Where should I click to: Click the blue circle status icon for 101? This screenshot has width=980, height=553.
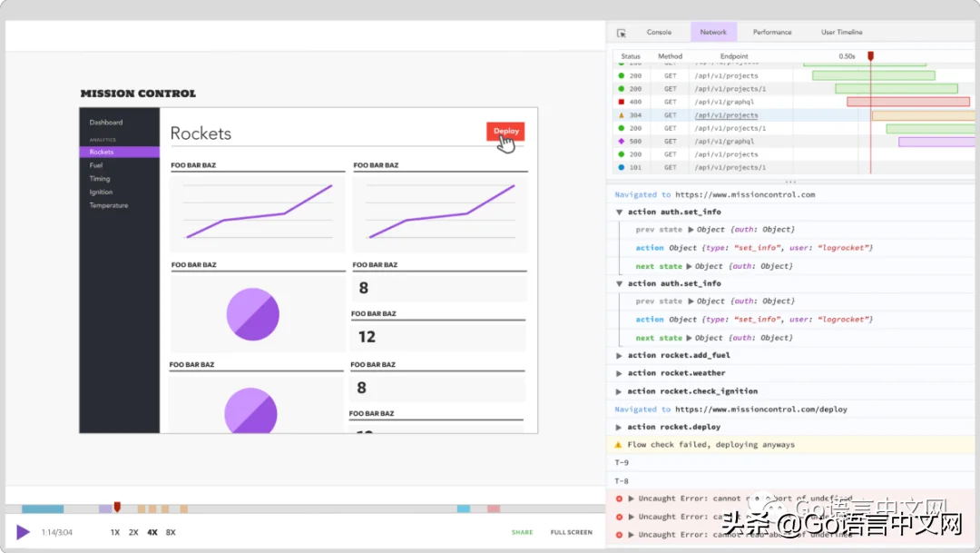coord(622,168)
